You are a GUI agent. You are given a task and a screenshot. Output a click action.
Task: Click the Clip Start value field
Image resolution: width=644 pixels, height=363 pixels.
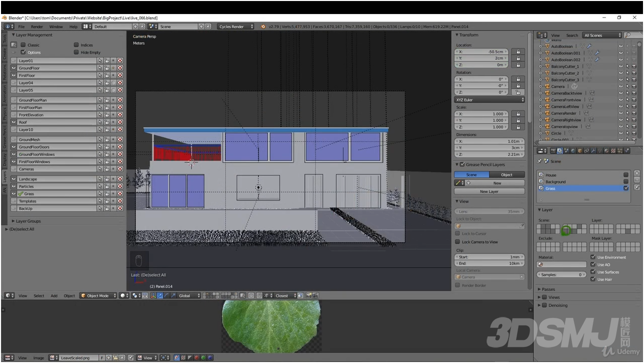click(490, 257)
